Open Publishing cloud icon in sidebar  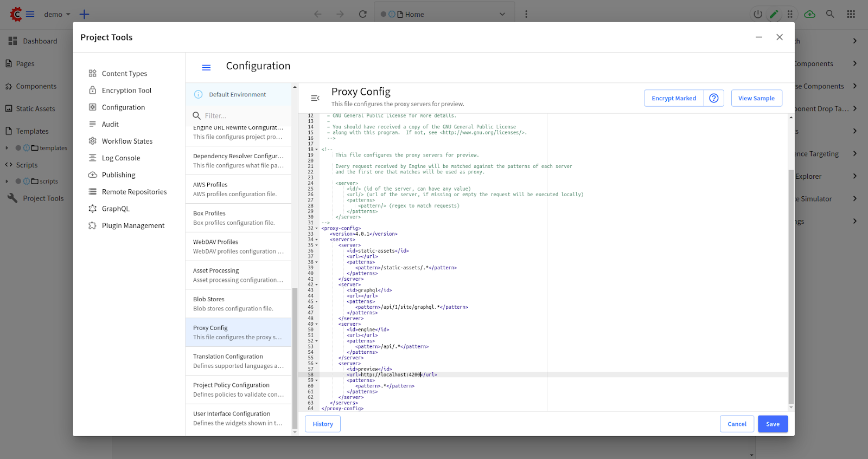[93, 175]
